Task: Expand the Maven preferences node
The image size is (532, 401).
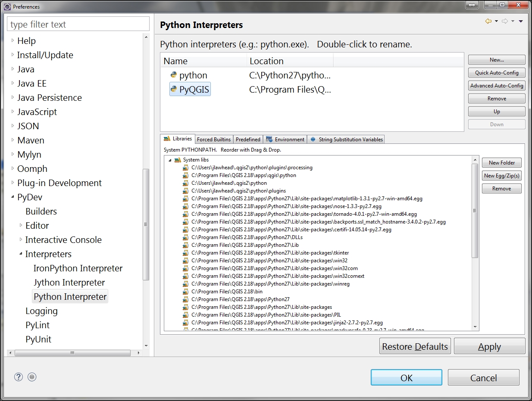Action: 13,140
